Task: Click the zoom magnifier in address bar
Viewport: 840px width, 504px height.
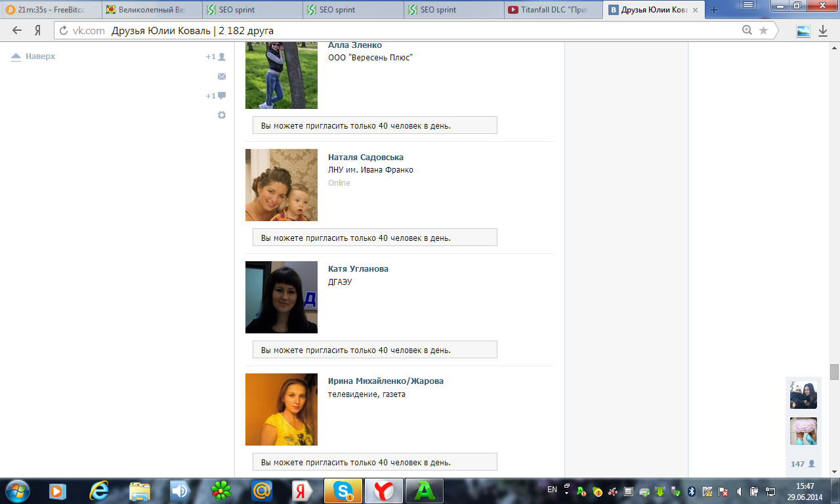Action: (747, 30)
